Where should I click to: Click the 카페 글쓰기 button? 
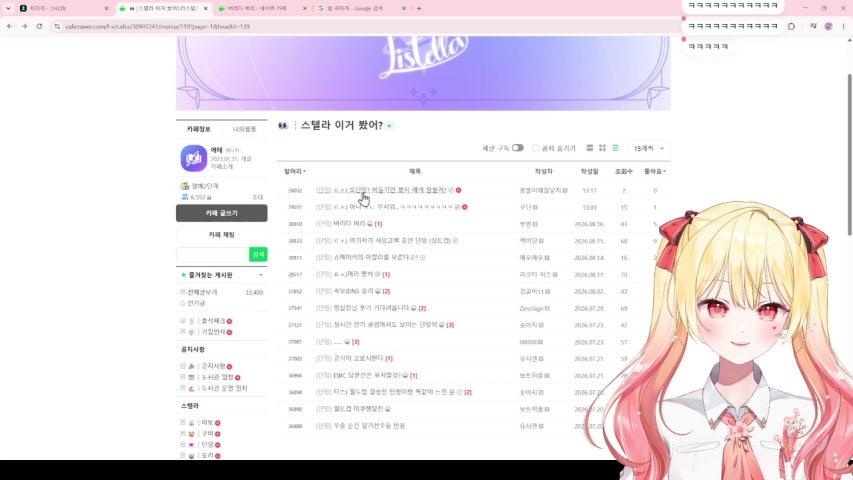click(221, 213)
